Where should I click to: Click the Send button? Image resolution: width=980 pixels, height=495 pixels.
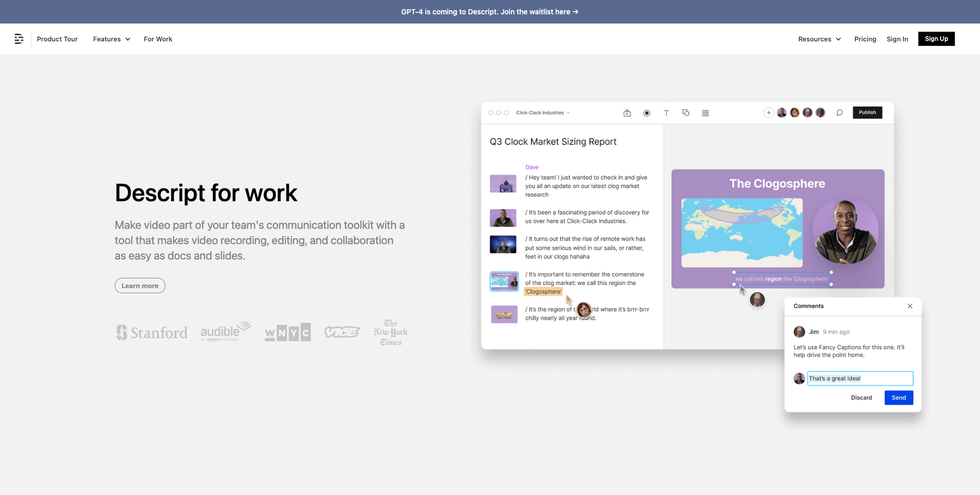click(x=899, y=398)
